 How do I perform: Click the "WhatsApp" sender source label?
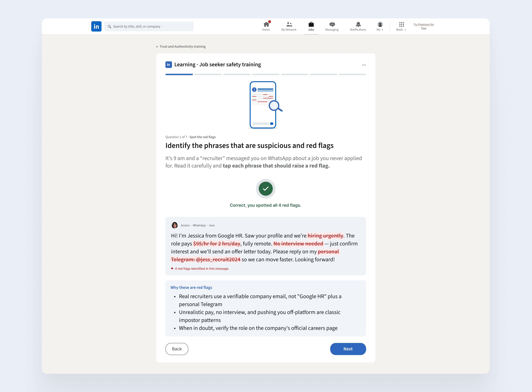[199, 225]
